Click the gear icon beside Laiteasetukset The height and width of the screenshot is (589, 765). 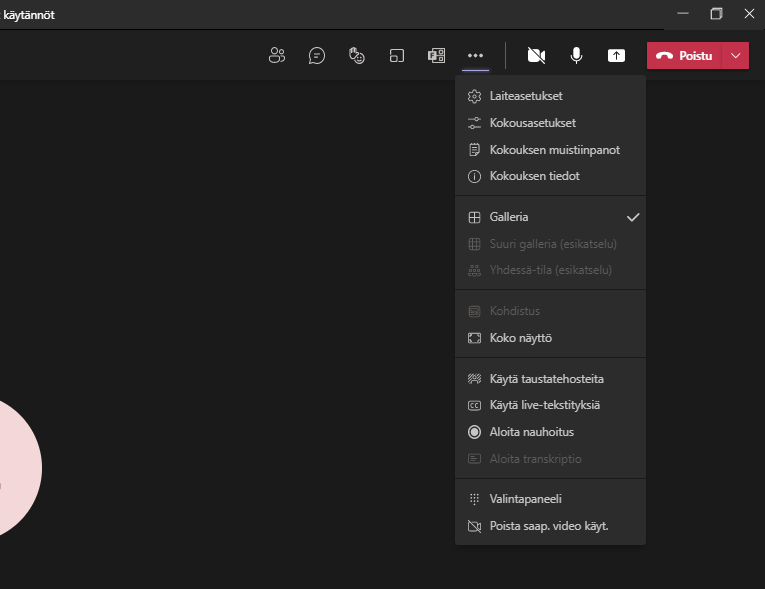474,96
